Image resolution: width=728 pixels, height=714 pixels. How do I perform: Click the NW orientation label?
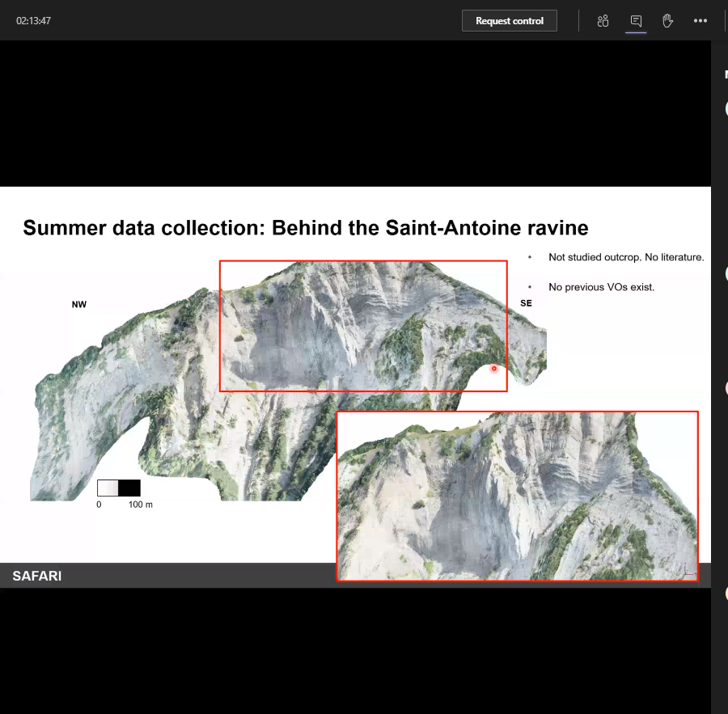(79, 305)
